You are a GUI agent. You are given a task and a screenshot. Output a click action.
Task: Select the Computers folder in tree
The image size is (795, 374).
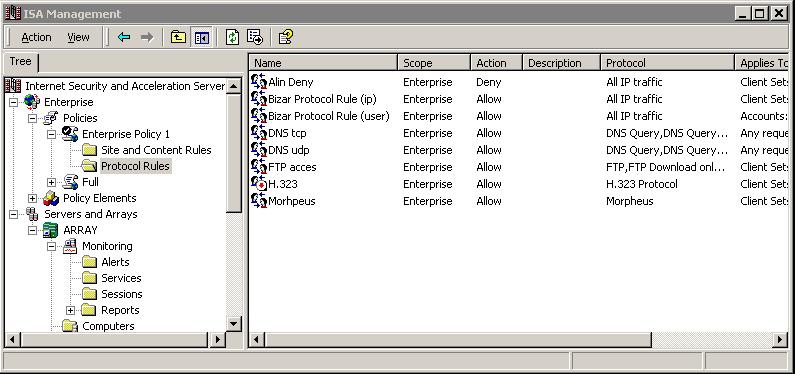pyautogui.click(x=108, y=326)
